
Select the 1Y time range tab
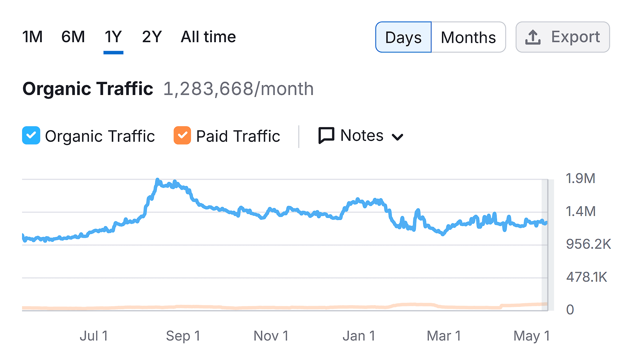tap(113, 37)
